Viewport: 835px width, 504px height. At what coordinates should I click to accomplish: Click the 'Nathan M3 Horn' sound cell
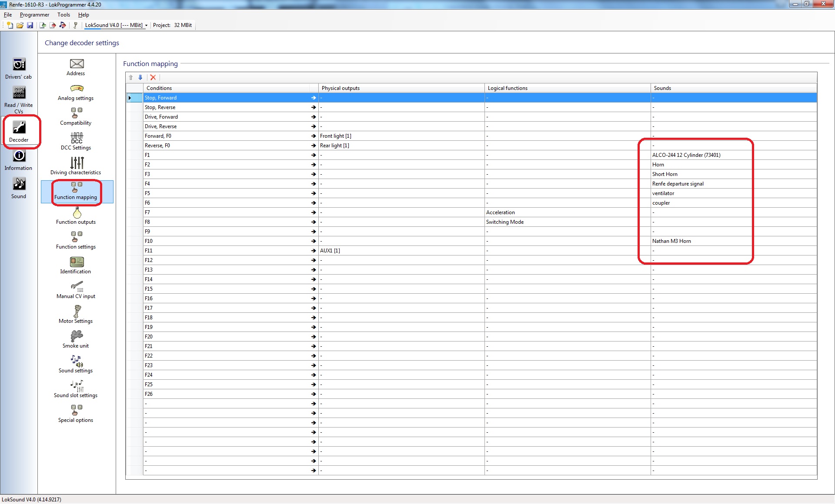click(734, 241)
